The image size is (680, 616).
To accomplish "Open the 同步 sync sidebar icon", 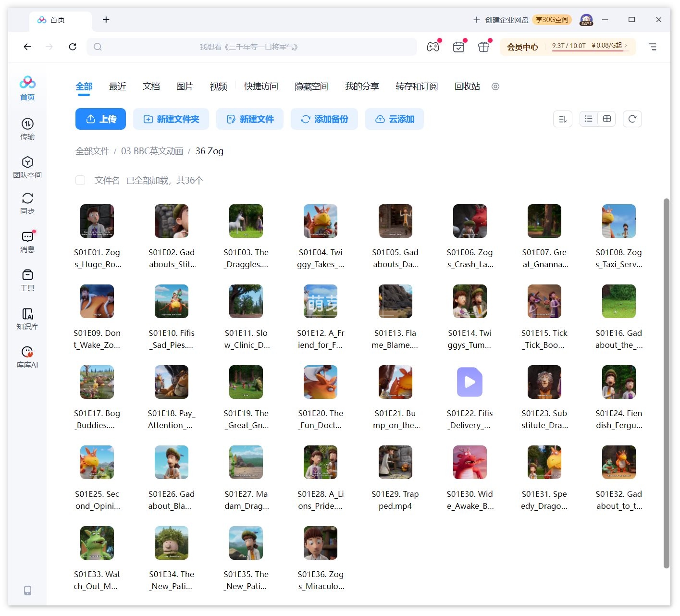I will (27, 203).
